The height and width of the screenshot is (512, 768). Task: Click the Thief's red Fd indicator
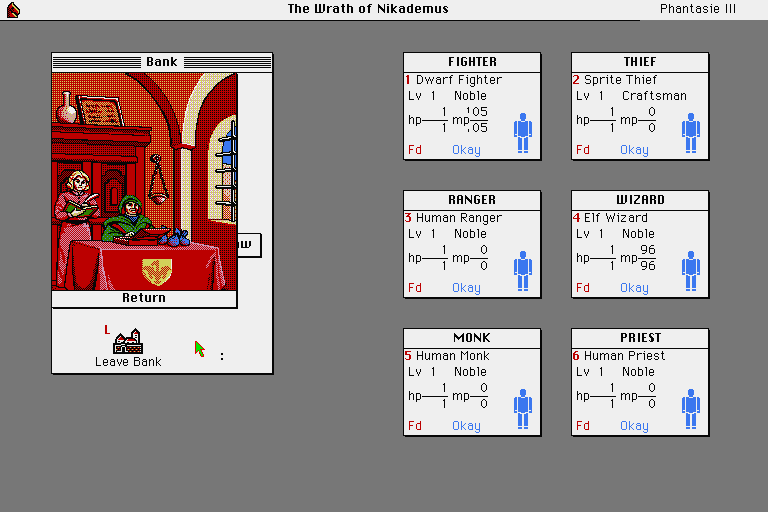[x=583, y=150]
